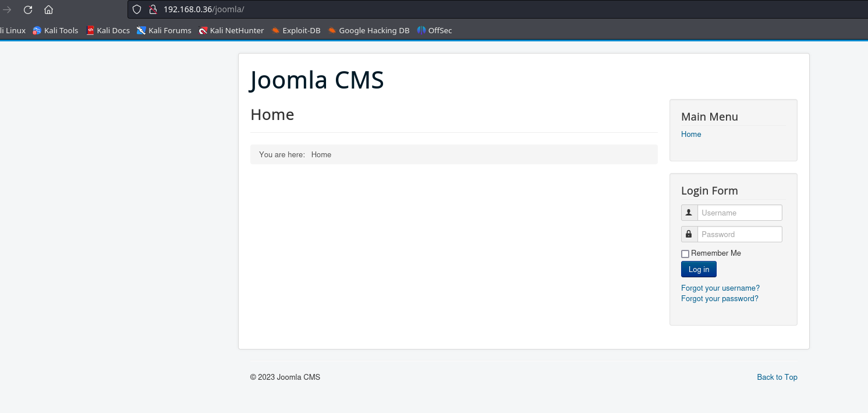Click the browser reload icon
Viewport: 868px width, 413px height.
(x=27, y=9)
